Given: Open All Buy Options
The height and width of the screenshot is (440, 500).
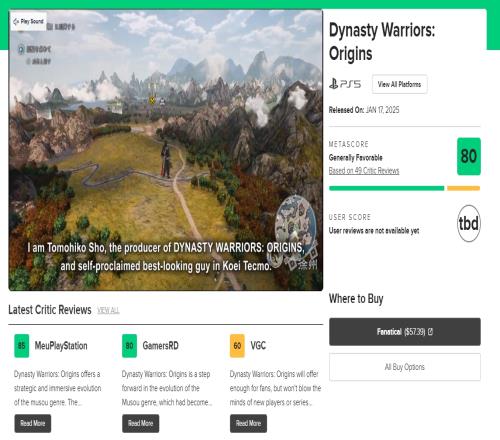Looking at the screenshot, I should click(405, 367).
